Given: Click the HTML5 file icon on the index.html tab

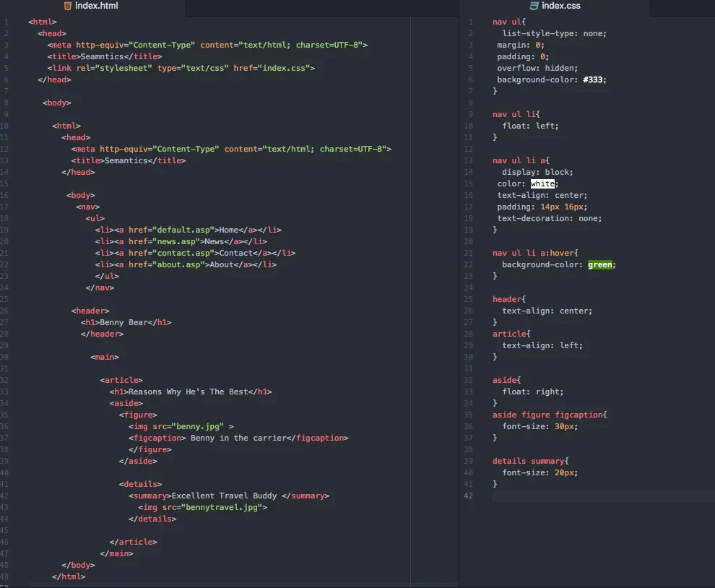Looking at the screenshot, I should tap(67, 6).
